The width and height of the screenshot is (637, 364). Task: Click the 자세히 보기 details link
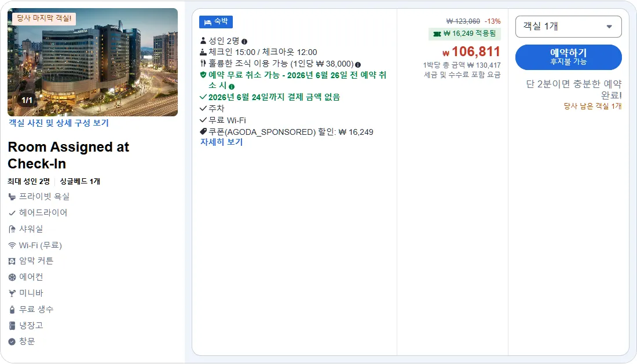click(221, 142)
